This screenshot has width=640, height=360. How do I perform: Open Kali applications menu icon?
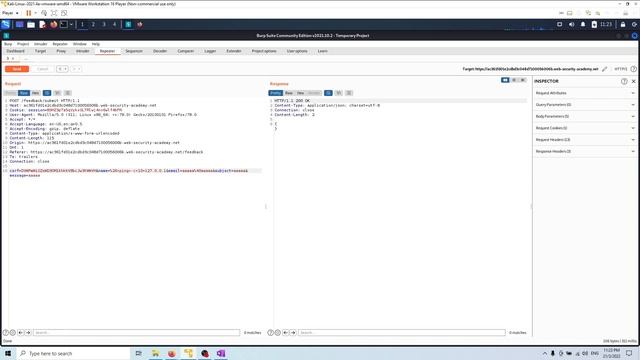tap(6, 24)
